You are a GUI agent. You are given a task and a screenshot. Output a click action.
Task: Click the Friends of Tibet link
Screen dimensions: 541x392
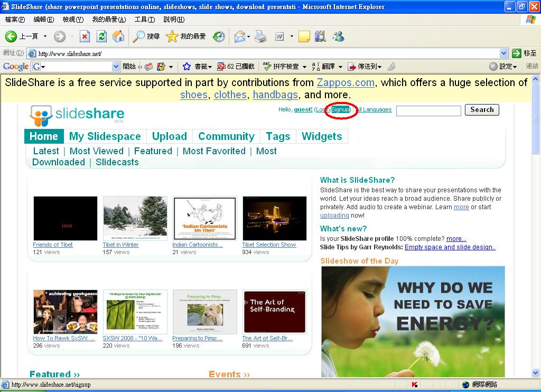(x=53, y=245)
